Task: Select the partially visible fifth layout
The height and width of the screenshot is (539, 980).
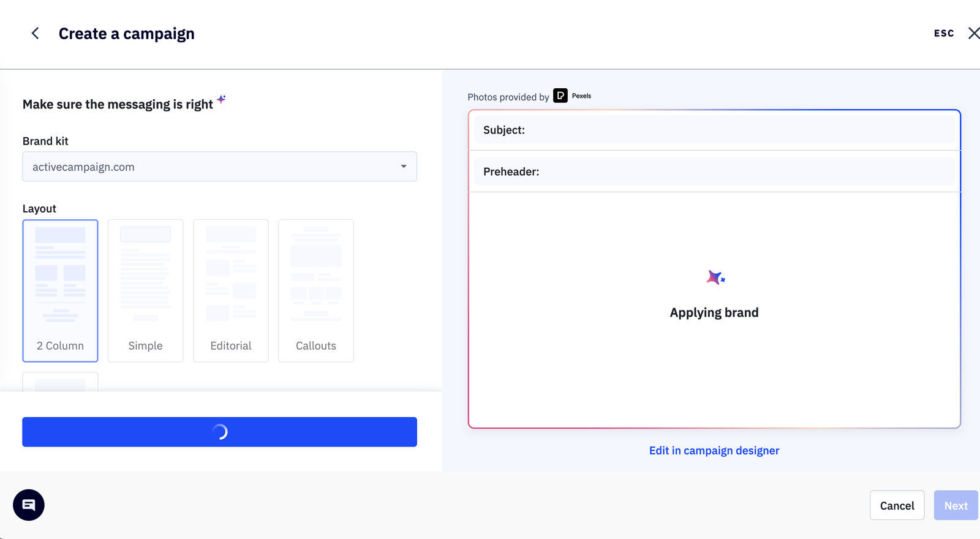Action: pos(60,382)
